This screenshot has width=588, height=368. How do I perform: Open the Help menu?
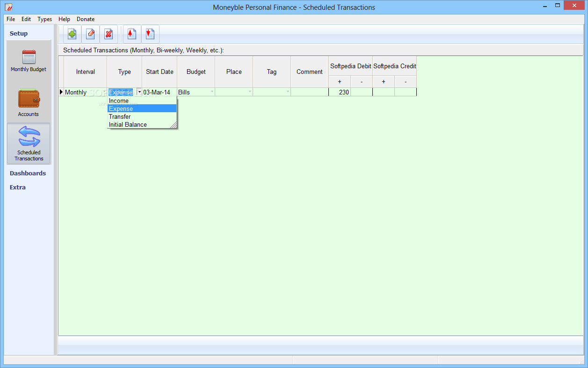[65, 19]
